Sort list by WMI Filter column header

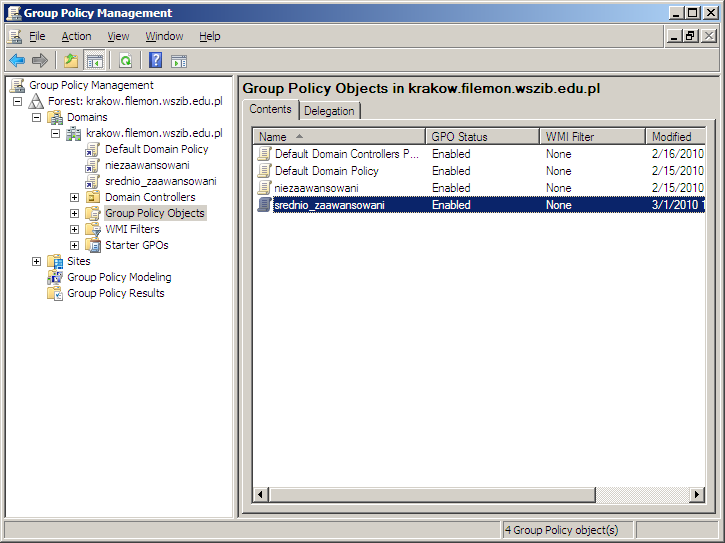tap(592, 137)
